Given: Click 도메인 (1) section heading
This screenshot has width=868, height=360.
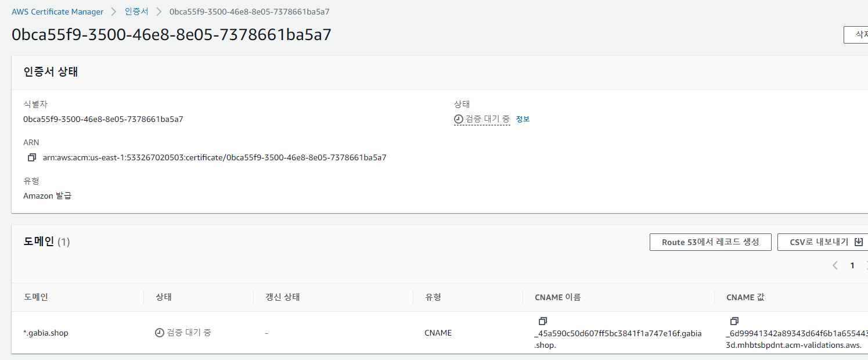Looking at the screenshot, I should coord(46,242).
